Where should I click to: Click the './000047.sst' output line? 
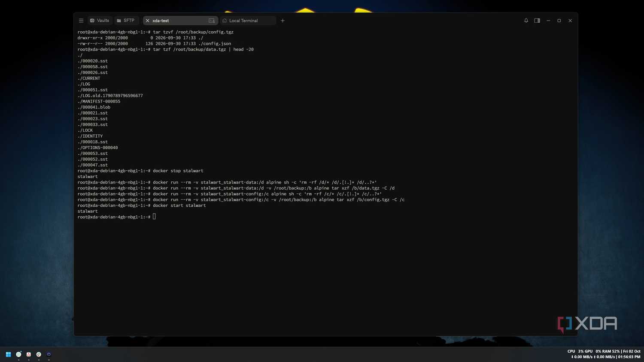[x=92, y=165]
